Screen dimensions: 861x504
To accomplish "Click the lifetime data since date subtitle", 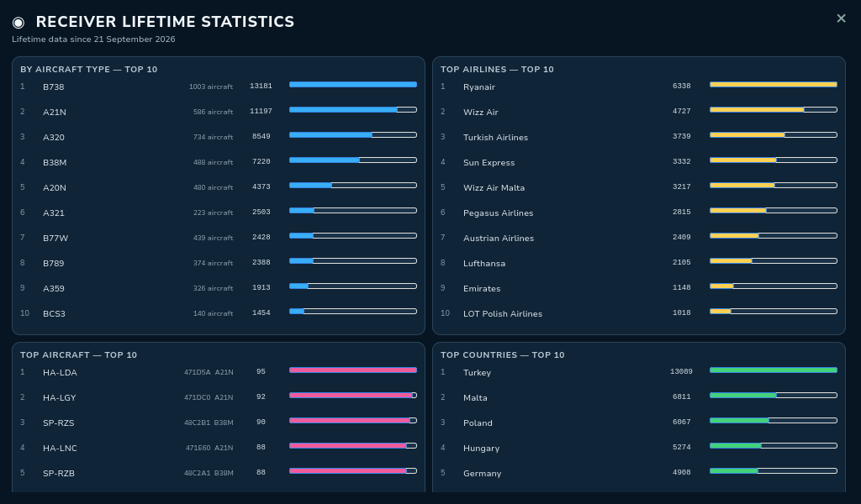I will coord(93,39).
